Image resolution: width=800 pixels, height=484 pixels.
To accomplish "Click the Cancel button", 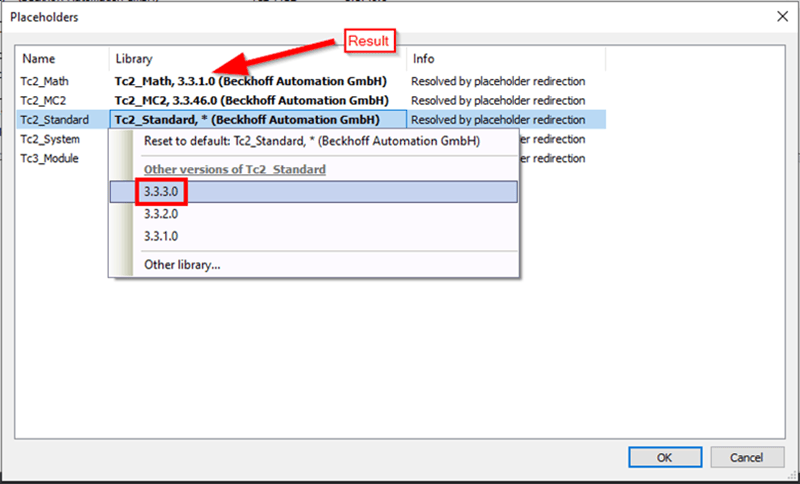I will (747, 457).
